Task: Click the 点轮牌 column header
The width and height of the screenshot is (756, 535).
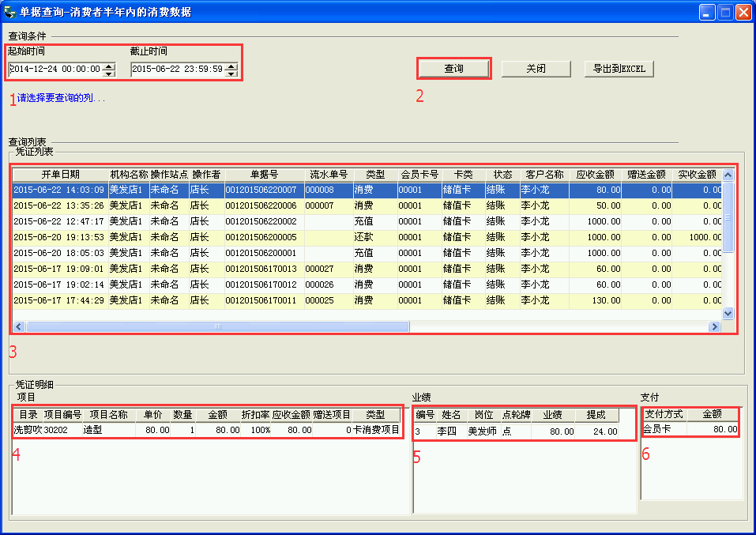Action: pyautogui.click(x=516, y=415)
